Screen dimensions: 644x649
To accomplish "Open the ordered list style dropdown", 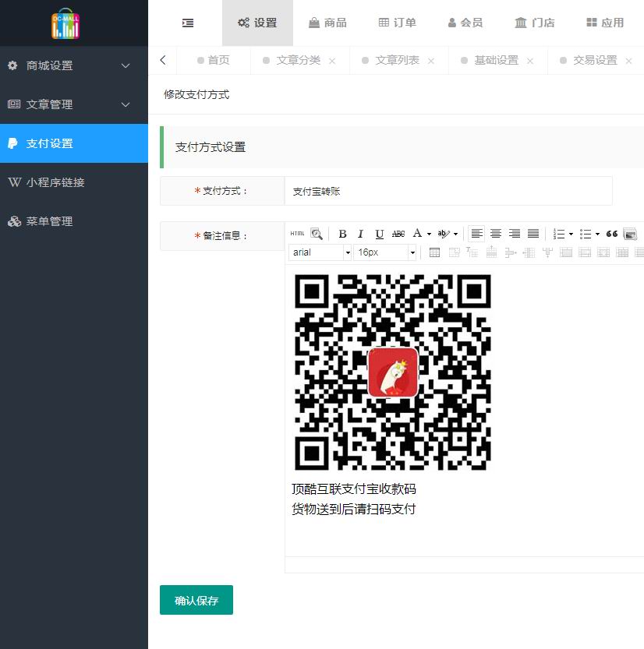I will point(571,235).
